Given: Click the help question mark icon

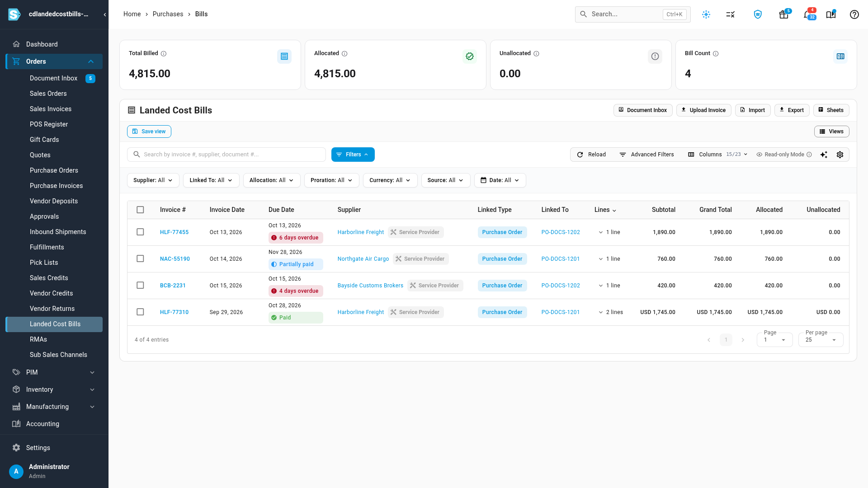Looking at the screenshot, I should (x=854, y=14).
